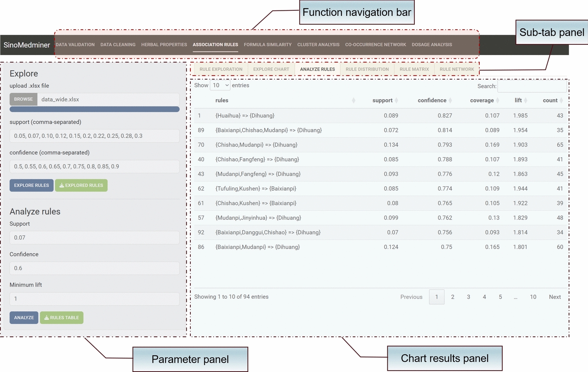
Task: Open the Data Cleaning tab
Action: click(118, 45)
